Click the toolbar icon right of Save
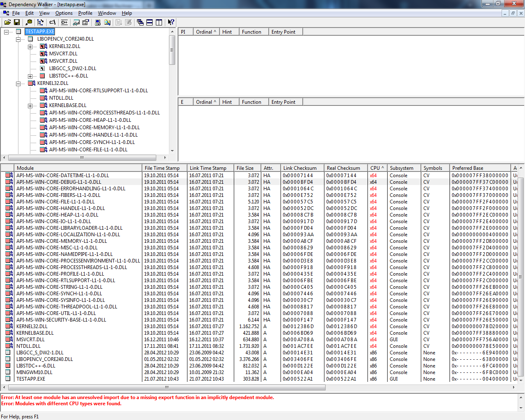 tap(29, 22)
